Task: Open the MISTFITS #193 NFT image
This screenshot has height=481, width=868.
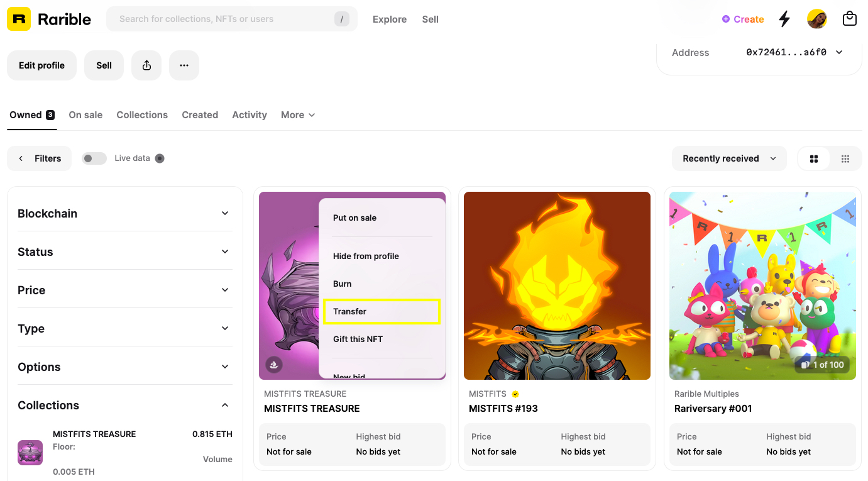Action: [x=557, y=285]
